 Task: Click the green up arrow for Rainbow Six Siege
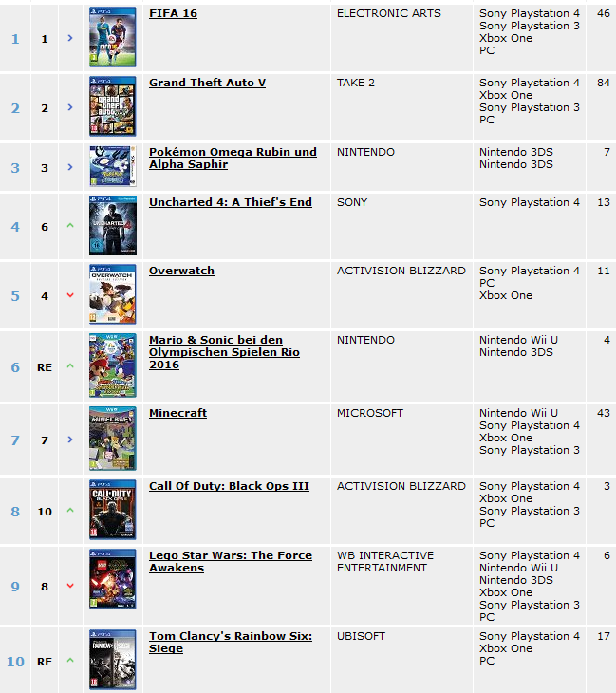[70, 661]
